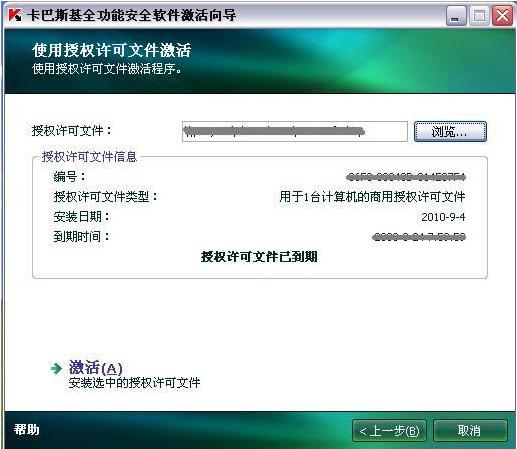517x449 pixels.
Task: Click the 使用授权许可文件激活 header title
Action: [x=112, y=50]
